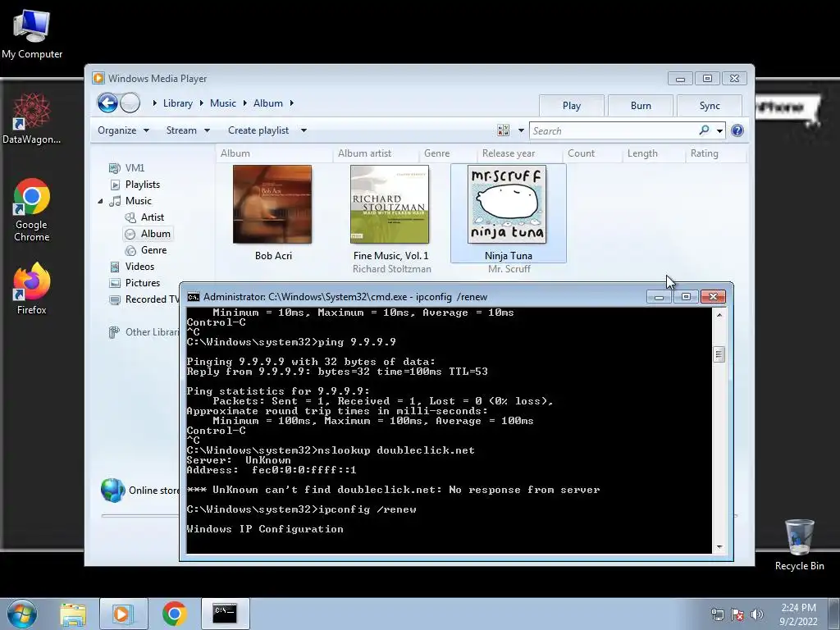Open Create playlist dropdown arrow

click(304, 130)
